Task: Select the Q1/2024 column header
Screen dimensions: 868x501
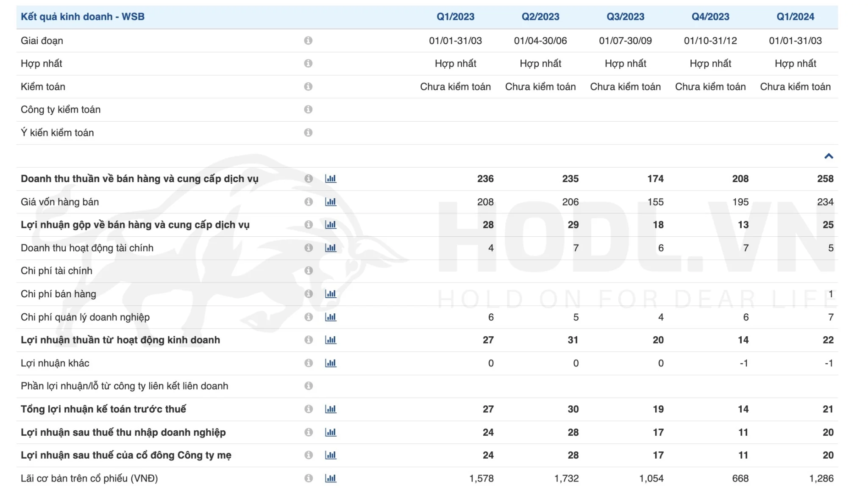Action: point(795,17)
